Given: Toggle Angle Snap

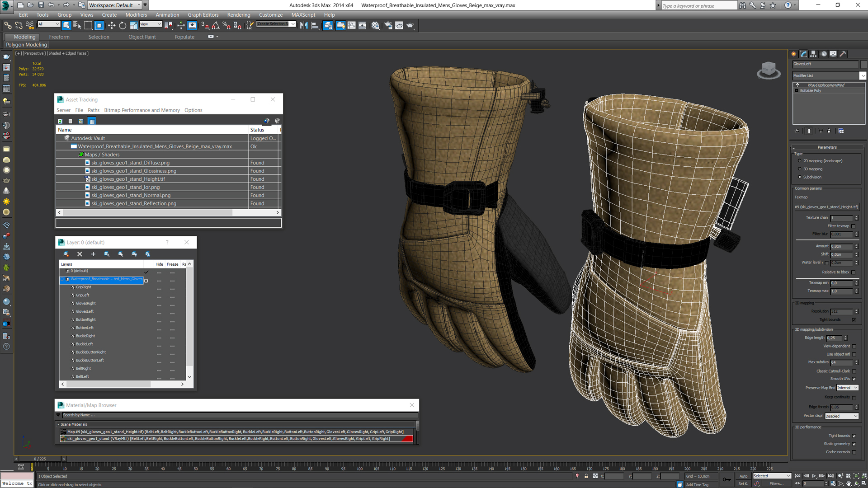Looking at the screenshot, I should click(x=216, y=26).
